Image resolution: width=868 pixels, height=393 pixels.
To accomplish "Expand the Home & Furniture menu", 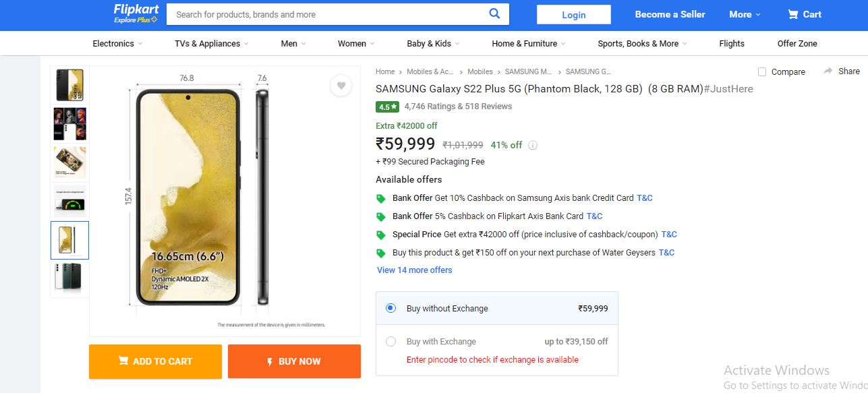I will pyautogui.click(x=529, y=43).
